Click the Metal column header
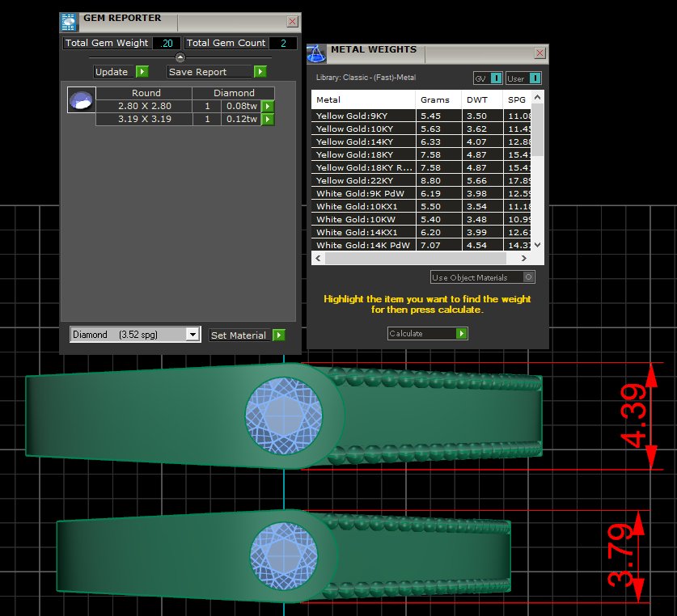Image resolution: width=677 pixels, height=616 pixels. click(363, 99)
